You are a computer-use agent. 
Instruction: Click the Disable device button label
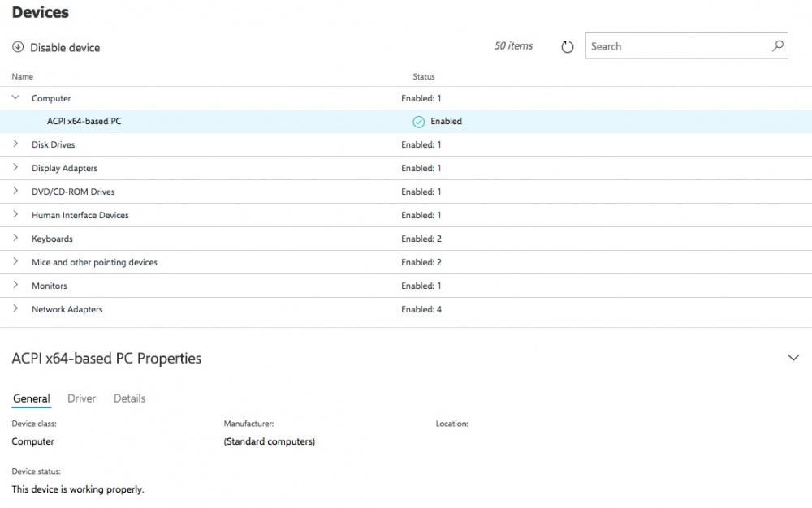point(65,48)
